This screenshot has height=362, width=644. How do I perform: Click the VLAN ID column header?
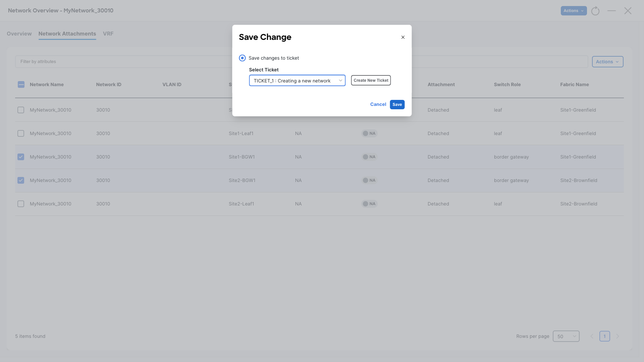pos(172,84)
